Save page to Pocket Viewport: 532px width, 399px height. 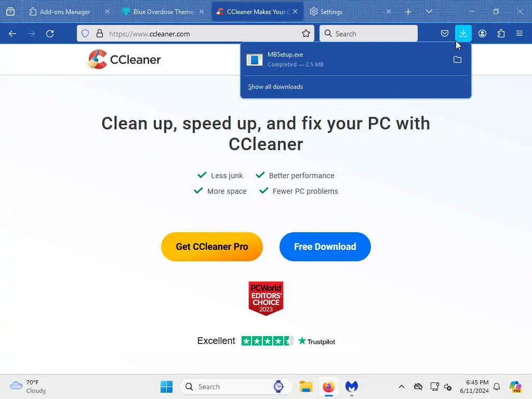pyautogui.click(x=445, y=33)
